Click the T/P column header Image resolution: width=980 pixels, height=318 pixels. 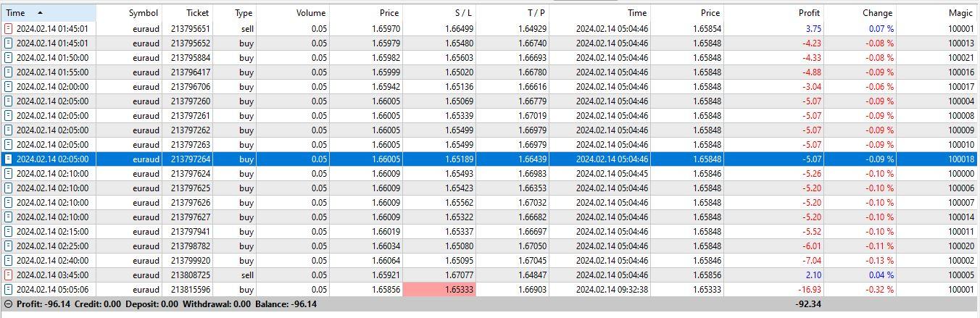pyautogui.click(x=536, y=13)
